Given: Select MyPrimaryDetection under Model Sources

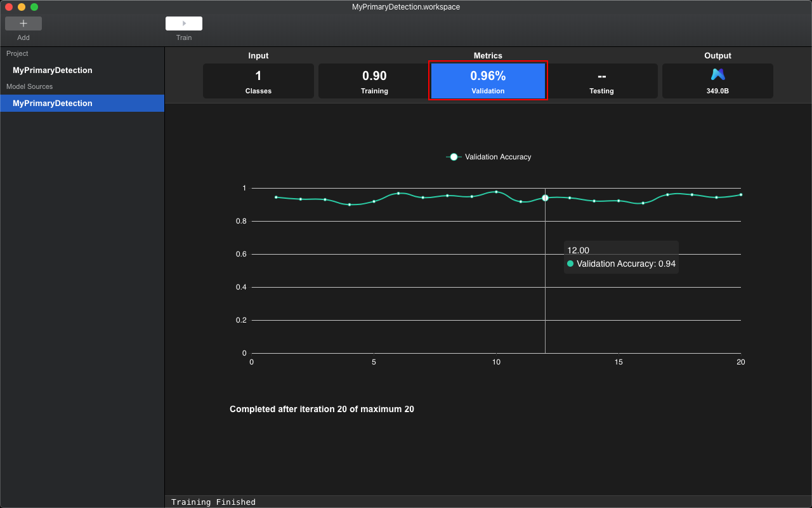Looking at the screenshot, I should click(x=82, y=103).
